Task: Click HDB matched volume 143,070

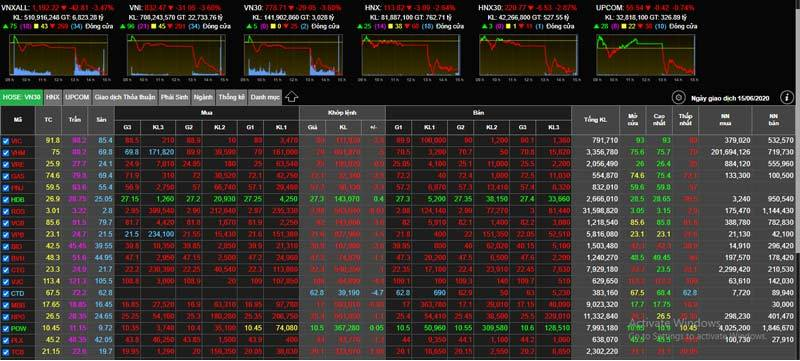Action: point(346,199)
